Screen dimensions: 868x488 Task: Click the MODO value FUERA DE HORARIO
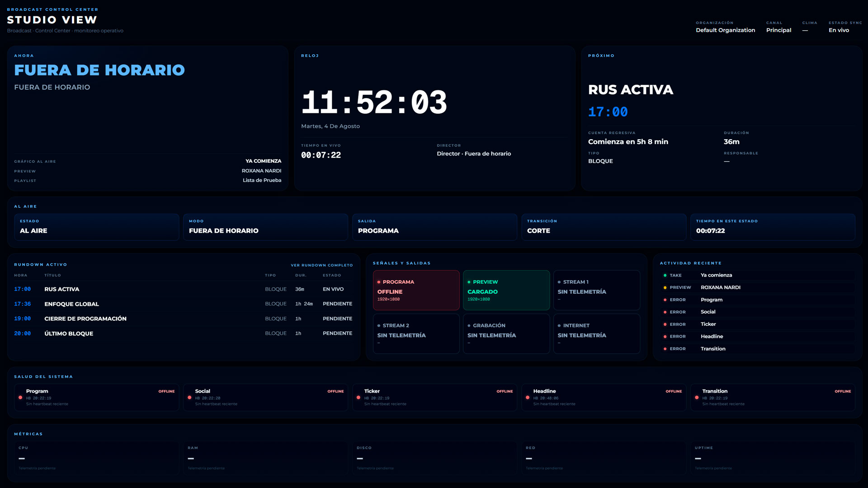coord(224,231)
